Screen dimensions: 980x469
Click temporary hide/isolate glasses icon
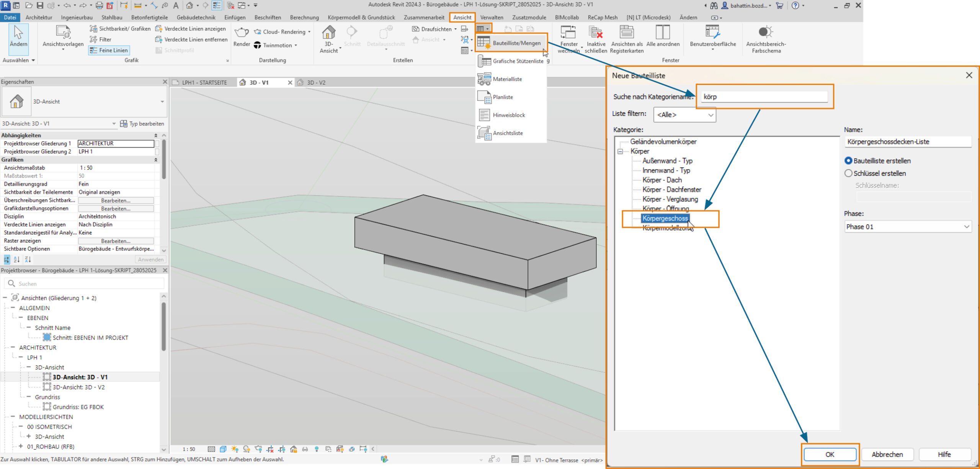click(305, 449)
